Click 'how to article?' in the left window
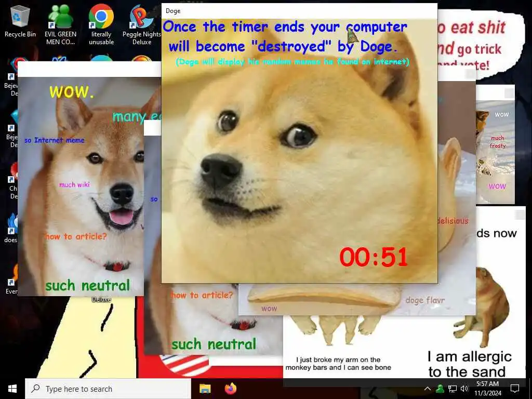The image size is (532, 399). pos(76,236)
